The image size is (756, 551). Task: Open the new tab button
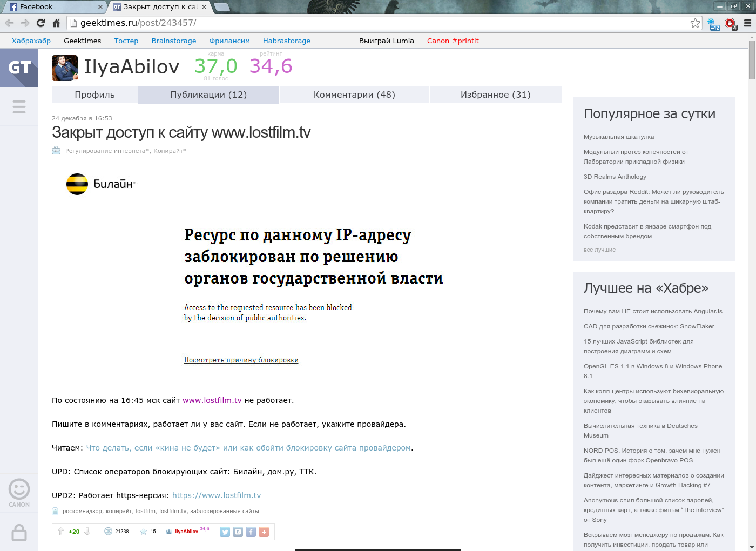[x=222, y=7]
